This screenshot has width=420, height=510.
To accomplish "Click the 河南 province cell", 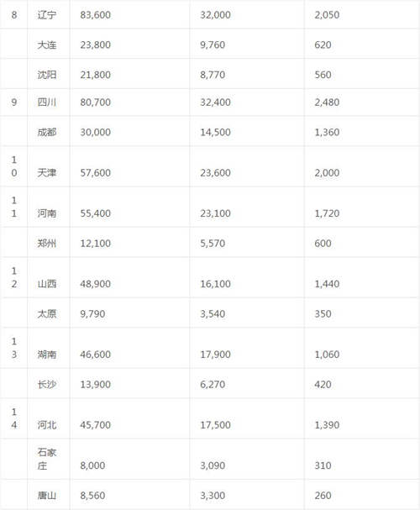I will [x=47, y=213].
